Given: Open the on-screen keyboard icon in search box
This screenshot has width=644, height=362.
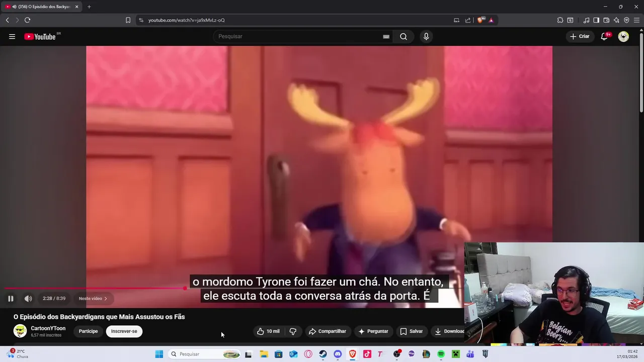Looking at the screenshot, I should (x=386, y=36).
